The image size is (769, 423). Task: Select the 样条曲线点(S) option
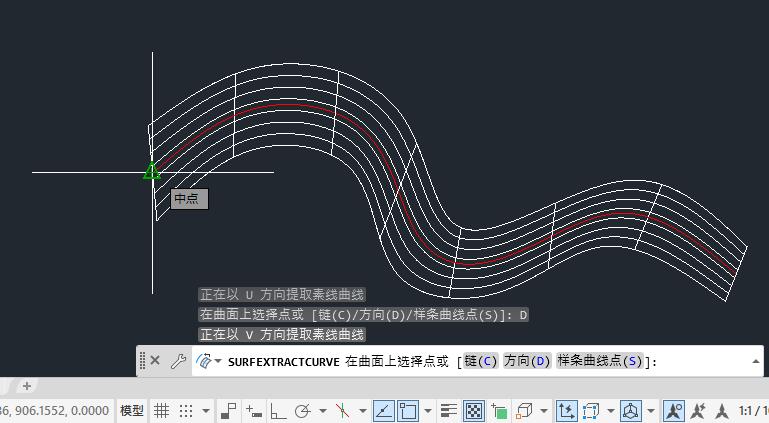tap(599, 361)
